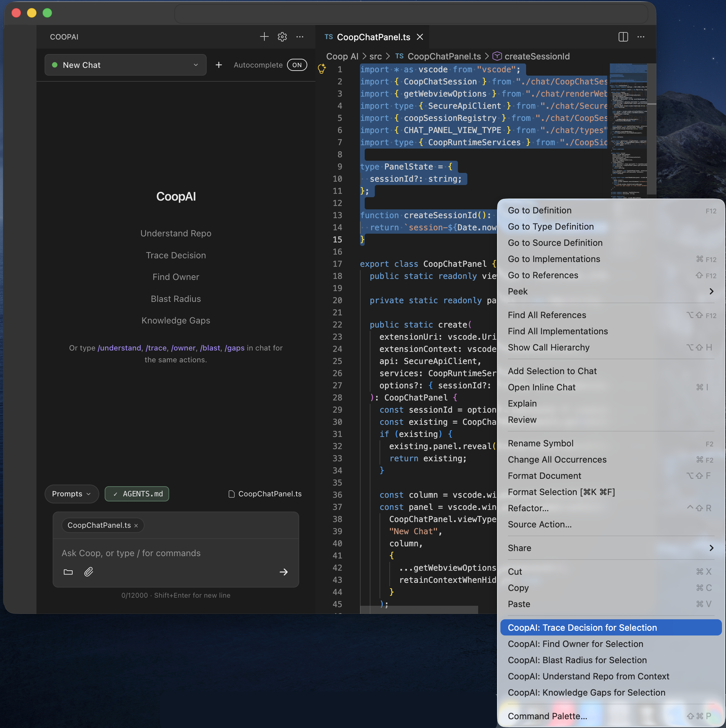Click the Find Owner action
This screenshot has height=728, width=726.
click(176, 277)
